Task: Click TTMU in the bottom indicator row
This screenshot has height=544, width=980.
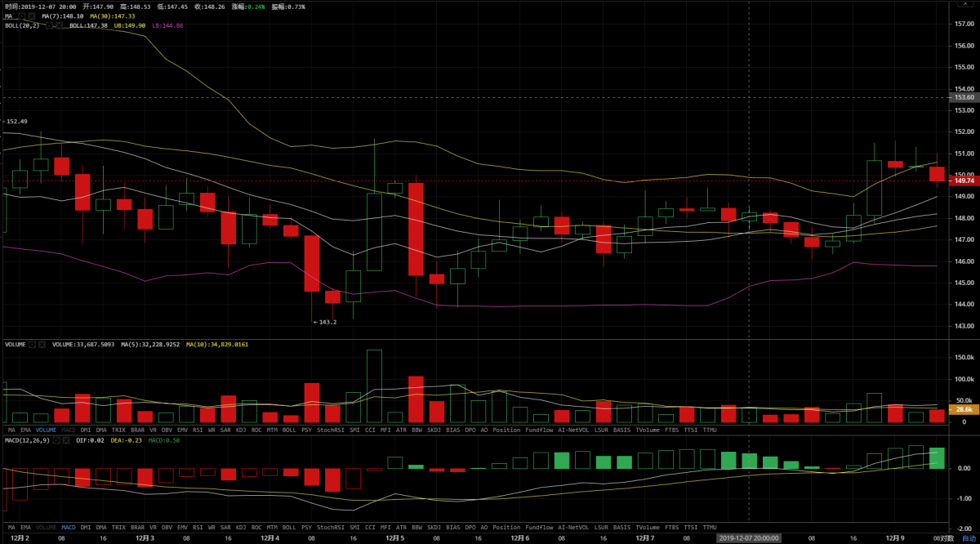Action: pyautogui.click(x=710, y=528)
